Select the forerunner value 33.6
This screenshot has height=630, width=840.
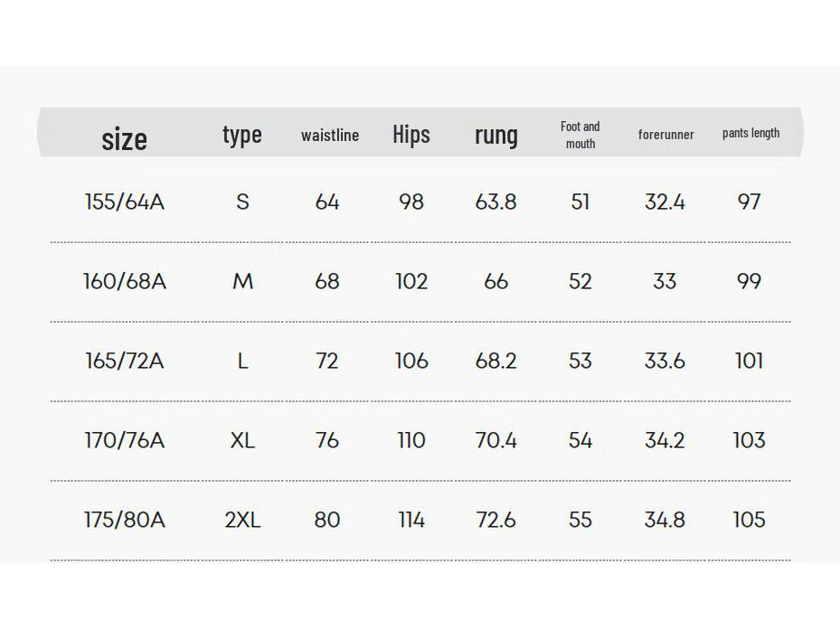click(665, 361)
